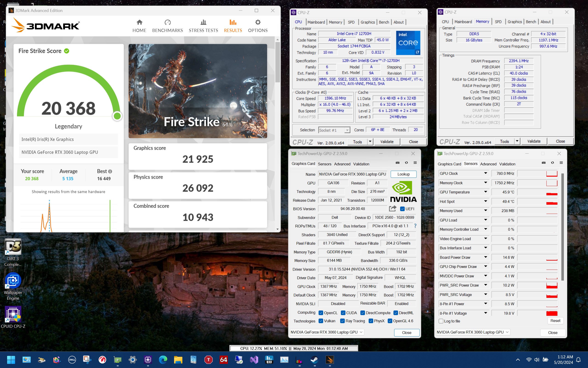Expand the Board Power Draw sensor dropdown
Screen dimensions: 588x368
[x=486, y=257]
